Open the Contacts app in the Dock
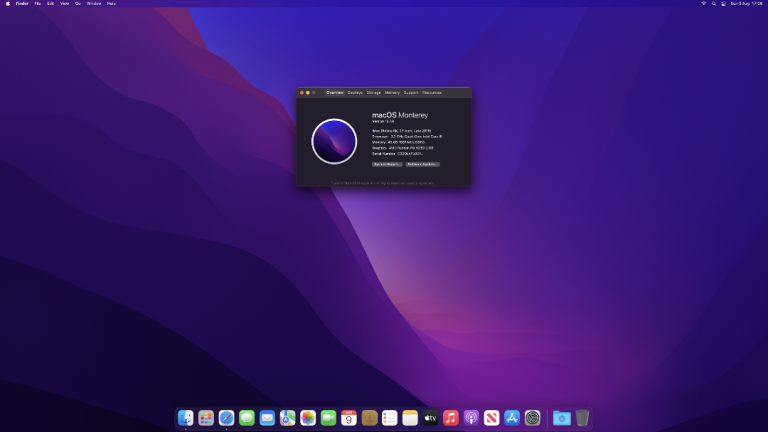The height and width of the screenshot is (432, 768). [x=369, y=418]
